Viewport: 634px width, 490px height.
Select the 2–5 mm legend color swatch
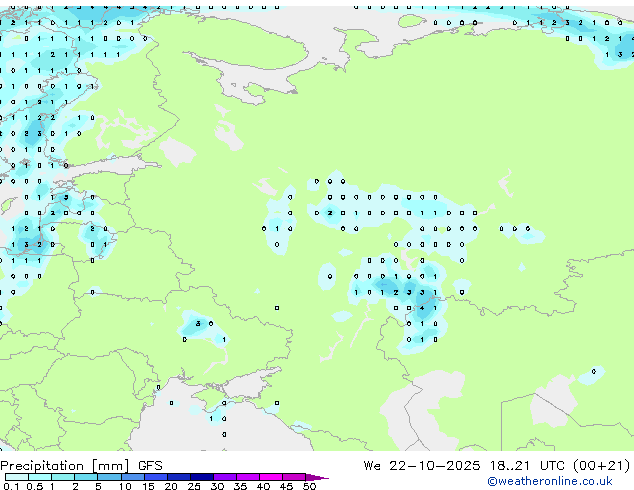tap(86, 477)
